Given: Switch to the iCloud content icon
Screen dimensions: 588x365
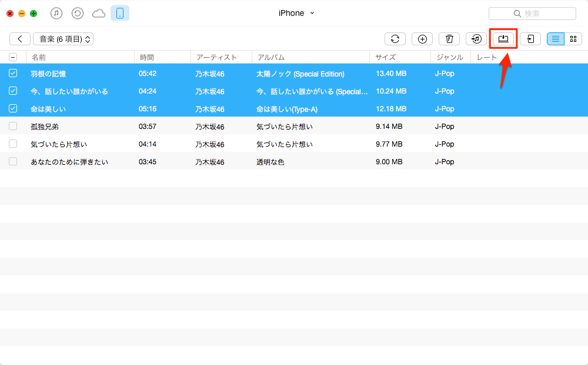Looking at the screenshot, I should 99,14.
